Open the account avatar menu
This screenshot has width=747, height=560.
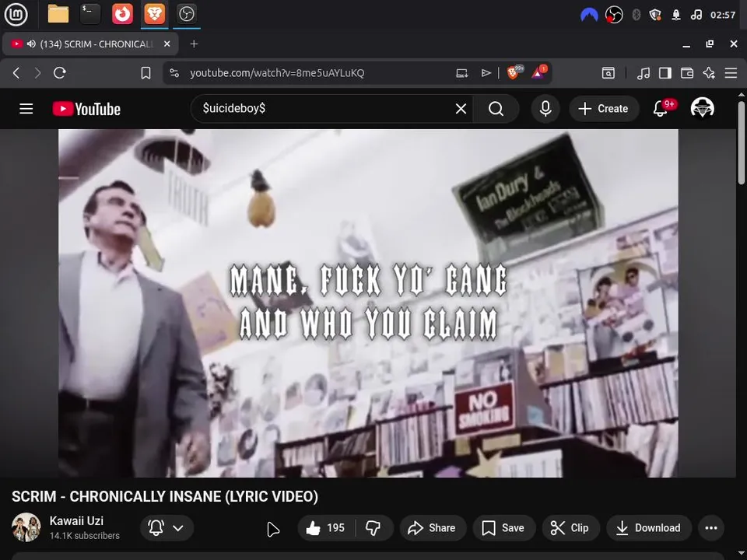pos(702,108)
